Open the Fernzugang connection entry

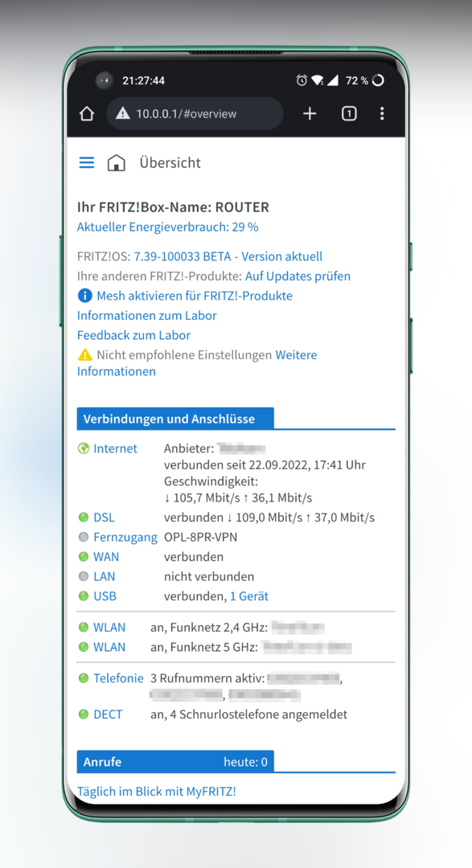click(125, 537)
